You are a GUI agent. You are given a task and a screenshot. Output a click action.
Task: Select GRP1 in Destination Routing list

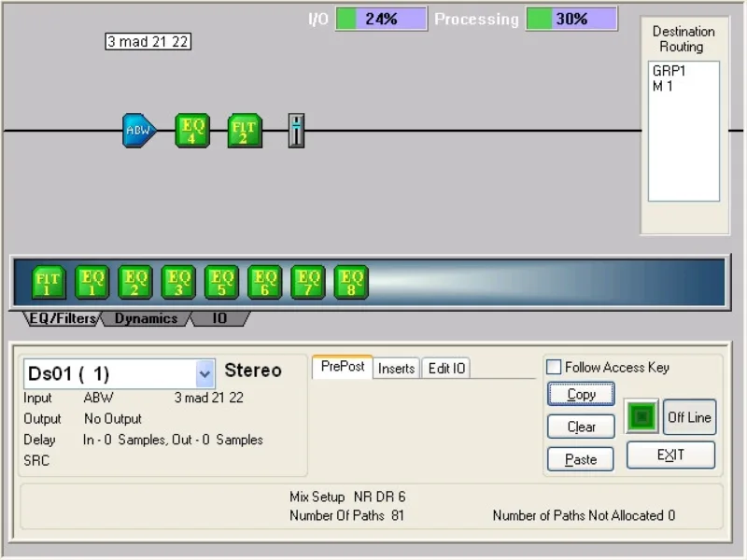669,71
